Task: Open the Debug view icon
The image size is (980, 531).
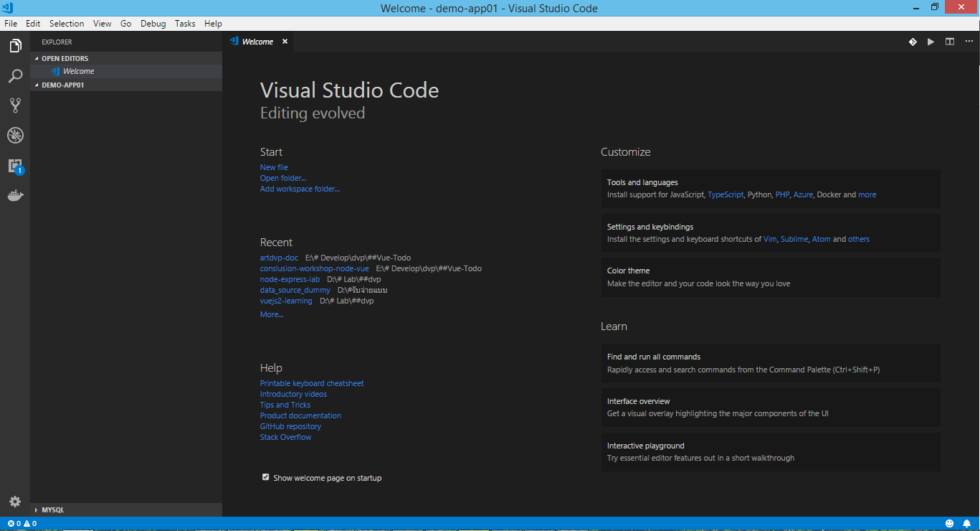Action: pyautogui.click(x=15, y=135)
